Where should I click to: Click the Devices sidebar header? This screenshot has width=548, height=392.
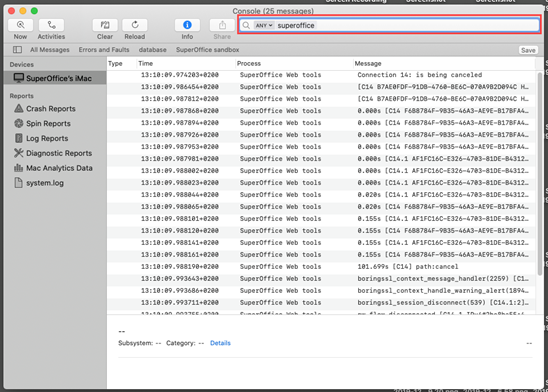click(x=22, y=65)
